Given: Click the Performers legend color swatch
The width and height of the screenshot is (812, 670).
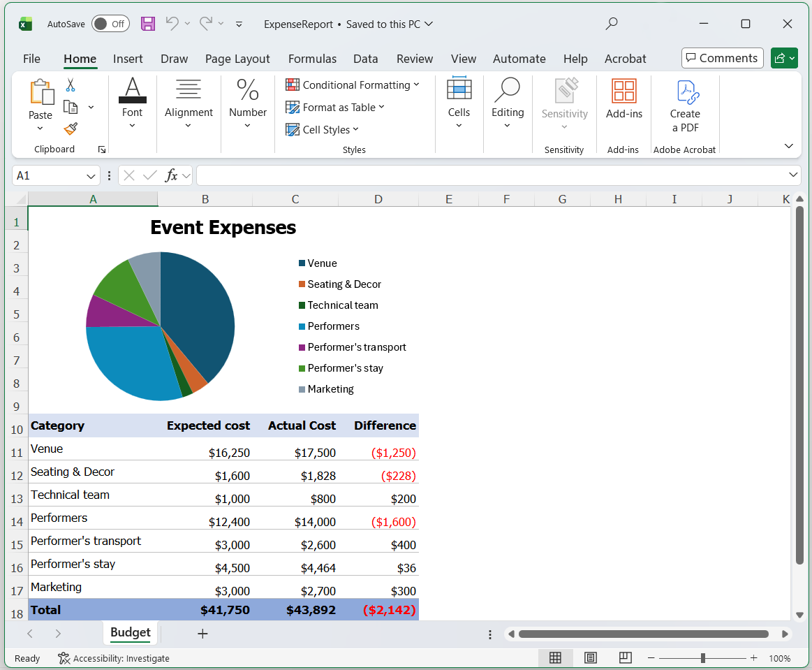Looking at the screenshot, I should [x=302, y=326].
